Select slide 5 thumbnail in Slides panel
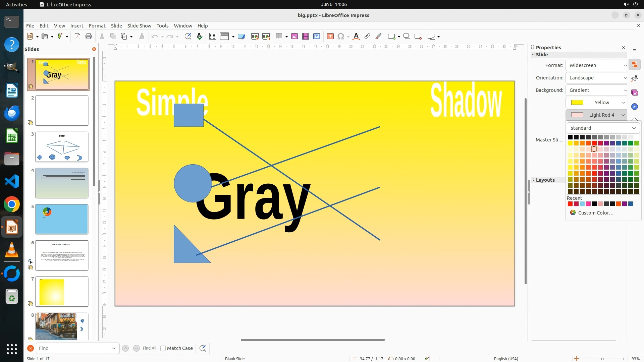Image resolution: width=644 pixels, height=362 pixels. 62,219
